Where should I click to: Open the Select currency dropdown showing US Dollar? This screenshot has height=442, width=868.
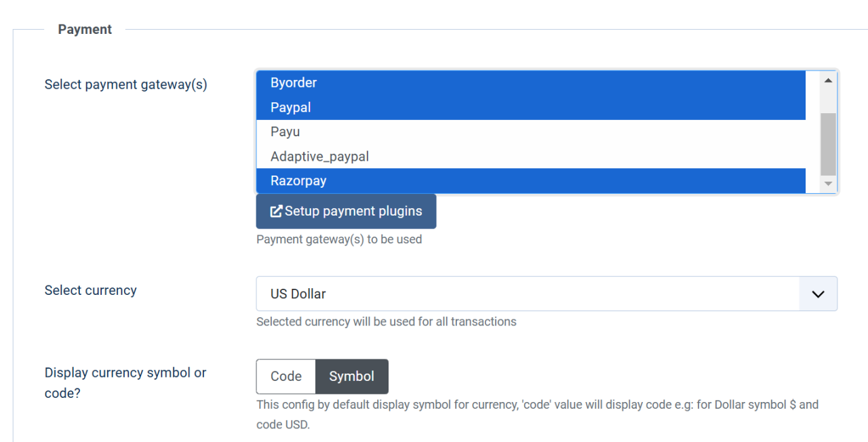tap(528, 294)
